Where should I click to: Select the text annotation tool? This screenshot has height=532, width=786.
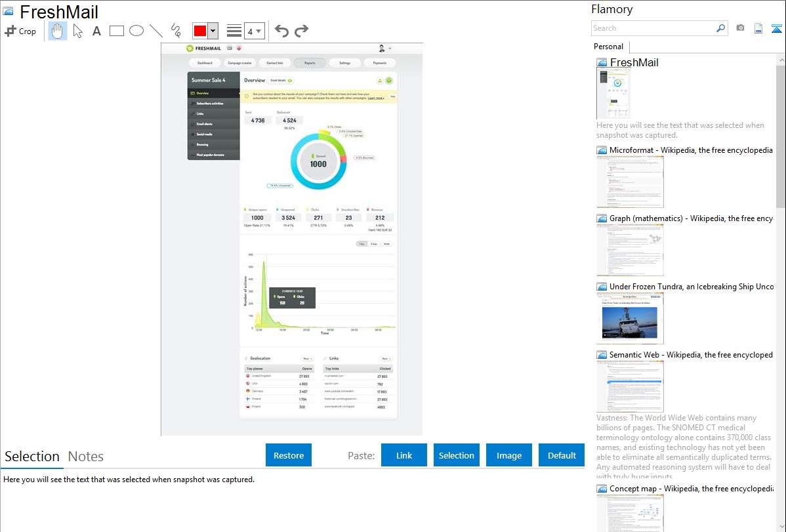96,31
